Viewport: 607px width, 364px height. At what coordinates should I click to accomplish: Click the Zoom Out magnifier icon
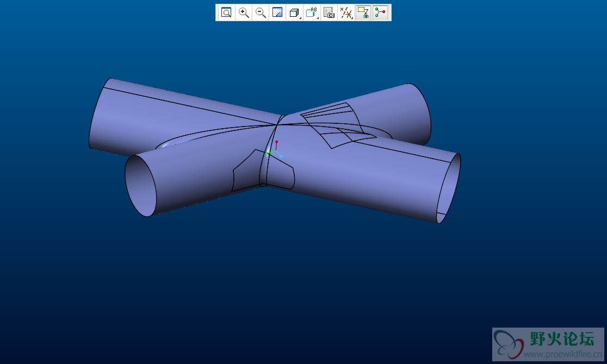click(261, 12)
